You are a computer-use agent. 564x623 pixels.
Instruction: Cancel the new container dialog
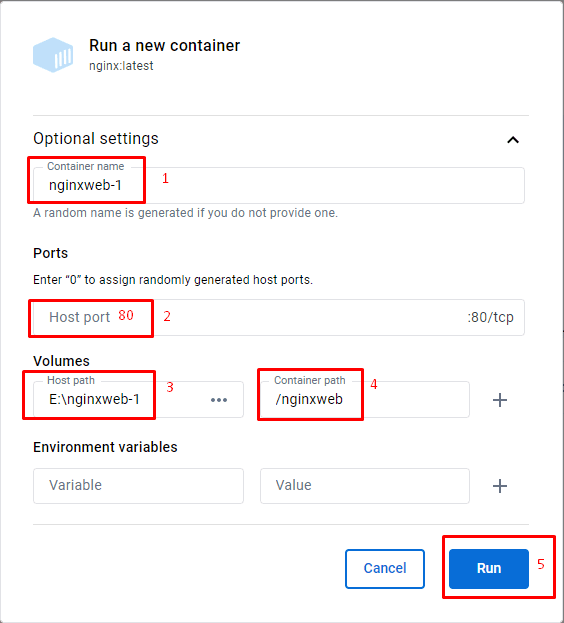(384, 569)
